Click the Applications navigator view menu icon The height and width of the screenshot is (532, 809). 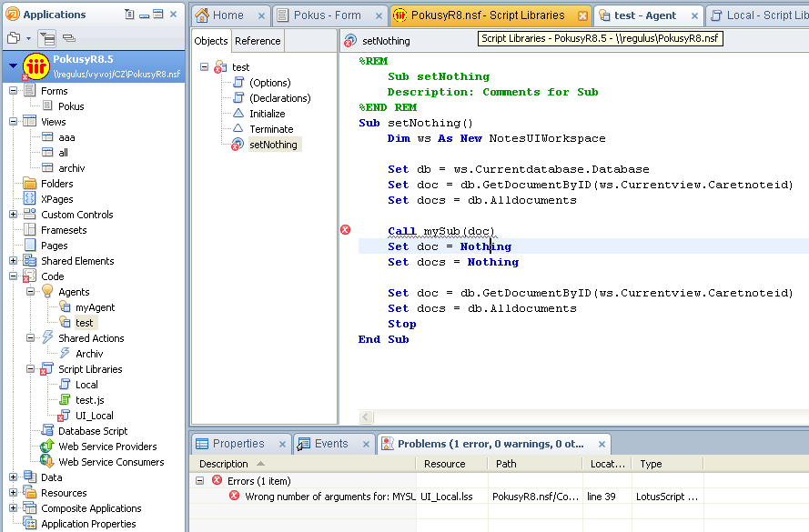point(131,15)
